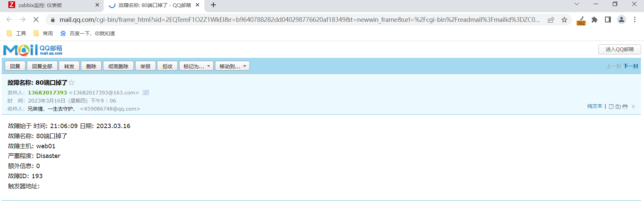This screenshot has height=201, width=644.
Task: Open the Extensions puzzle icon
Action: pyautogui.click(x=594, y=20)
